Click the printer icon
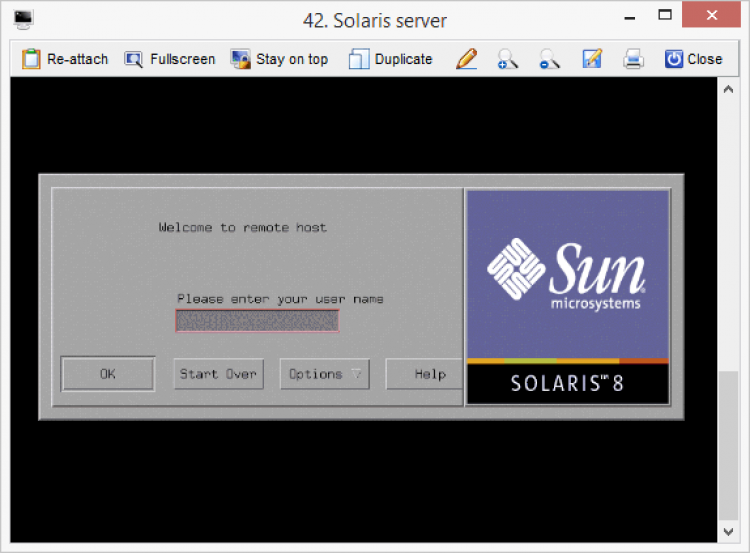 [633, 59]
